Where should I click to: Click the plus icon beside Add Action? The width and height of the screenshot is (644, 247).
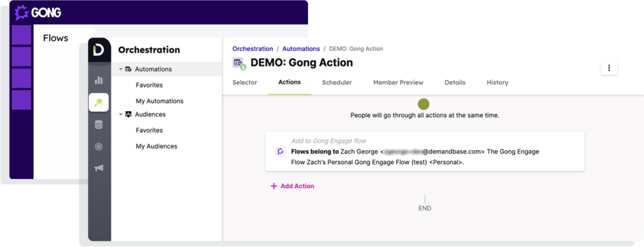point(274,186)
